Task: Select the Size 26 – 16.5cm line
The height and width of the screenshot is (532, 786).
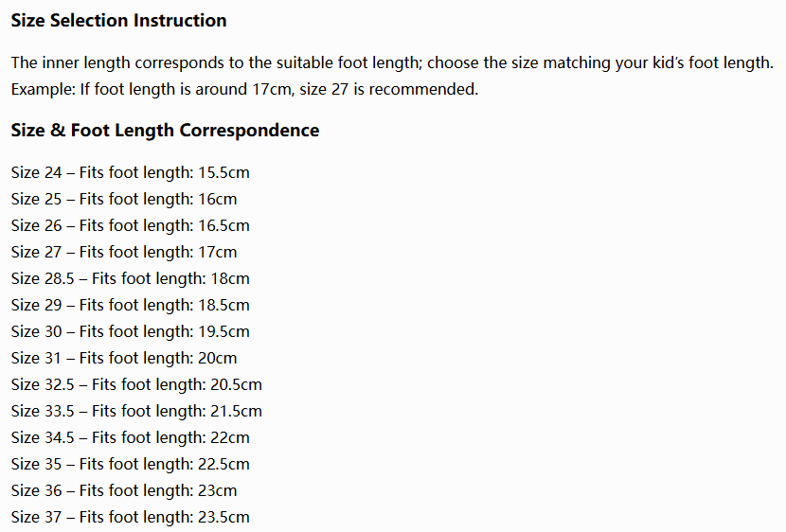Action: 131,226
